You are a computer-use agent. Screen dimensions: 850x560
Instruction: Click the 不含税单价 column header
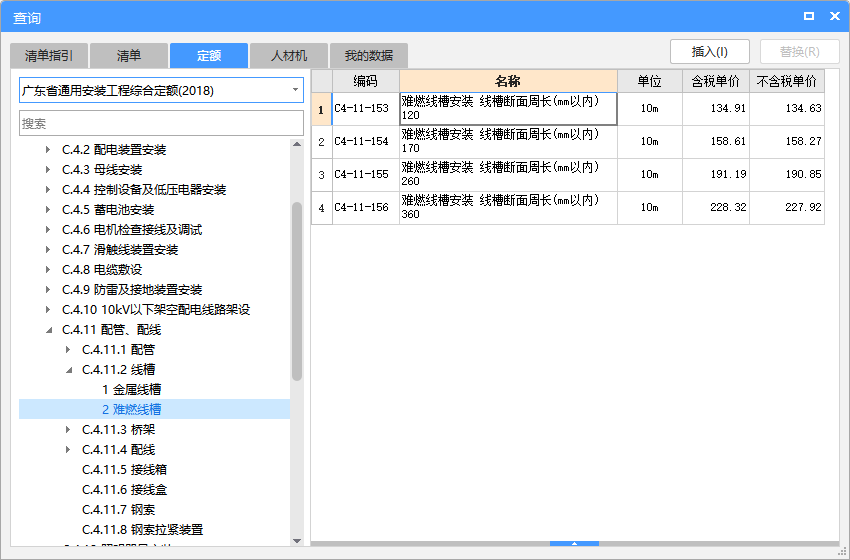click(787, 81)
